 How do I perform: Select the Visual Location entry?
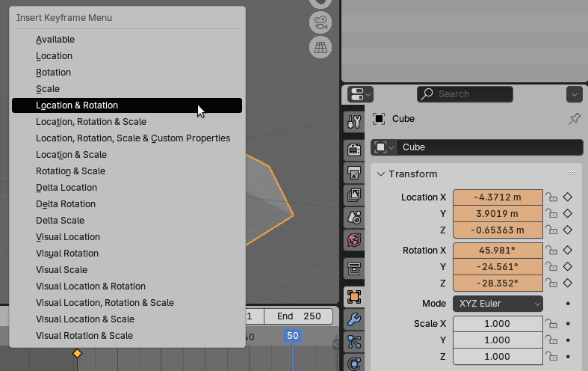tap(127, 237)
